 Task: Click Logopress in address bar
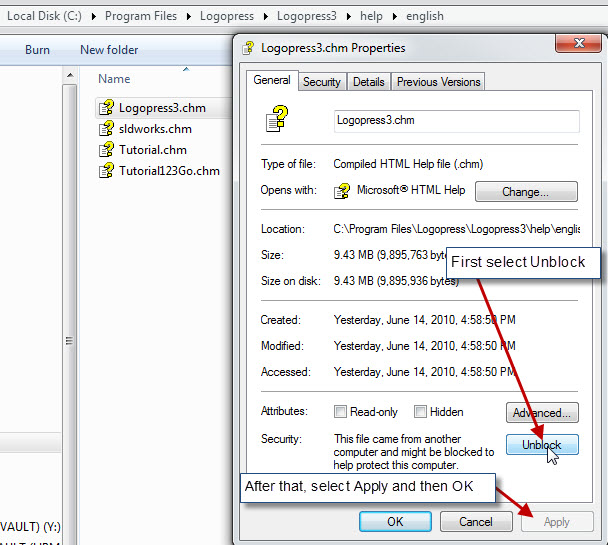tap(227, 16)
